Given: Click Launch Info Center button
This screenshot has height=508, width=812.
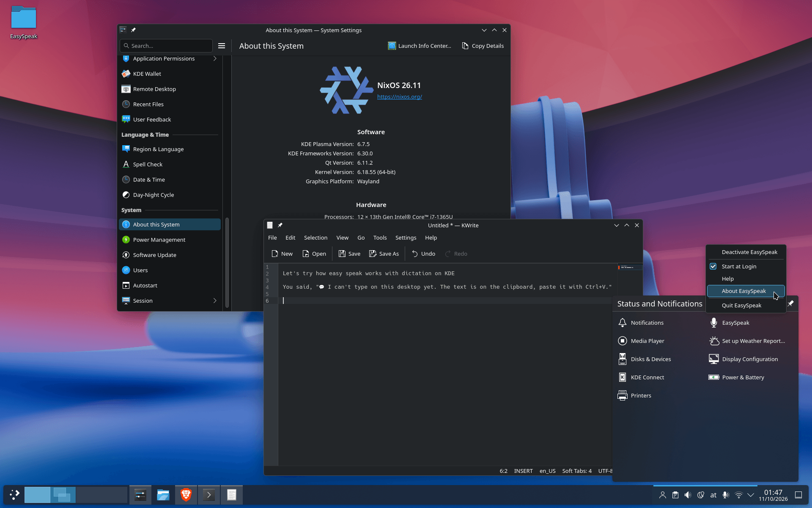Looking at the screenshot, I should [420, 46].
